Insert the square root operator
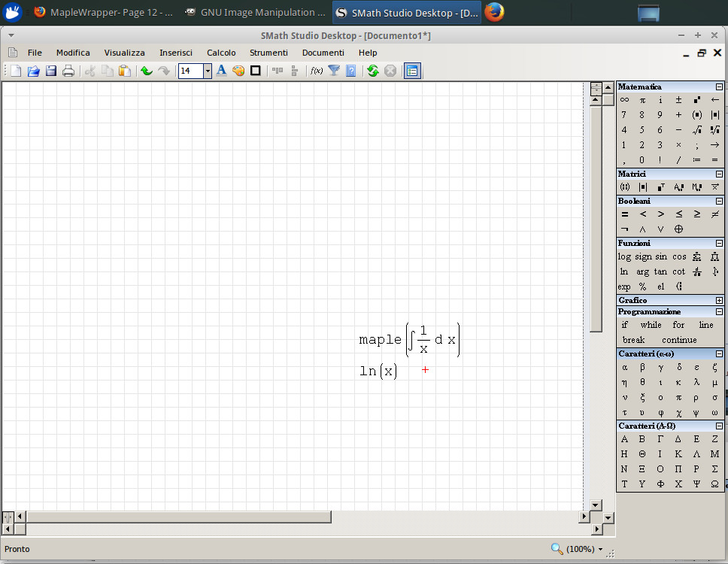Viewport: 728px width, 564px height. 697,130
